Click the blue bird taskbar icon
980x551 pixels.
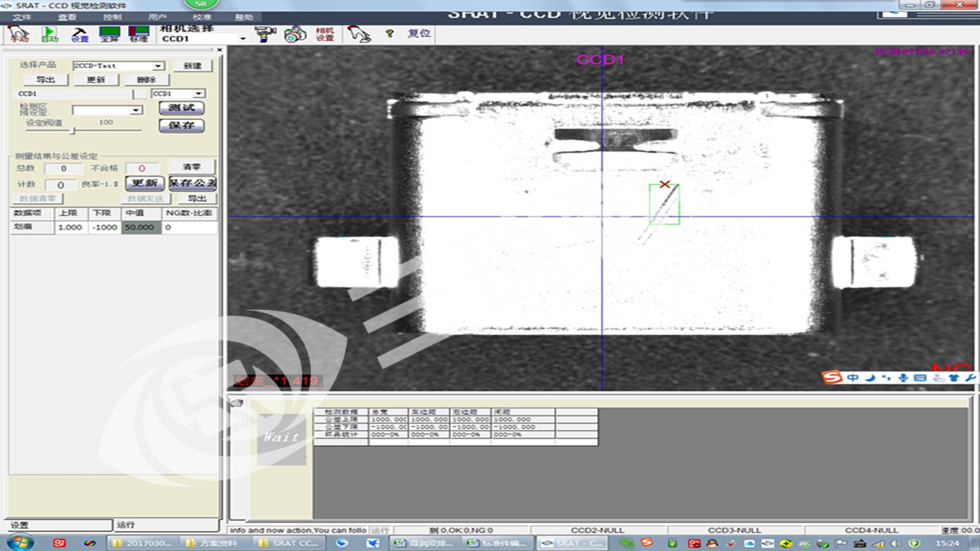pyautogui.click(x=372, y=543)
